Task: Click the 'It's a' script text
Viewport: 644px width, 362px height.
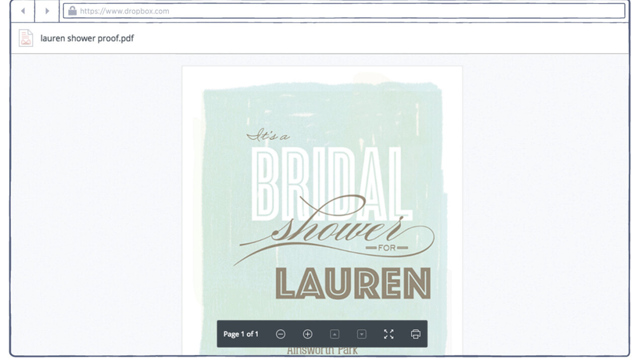Action: [268, 136]
